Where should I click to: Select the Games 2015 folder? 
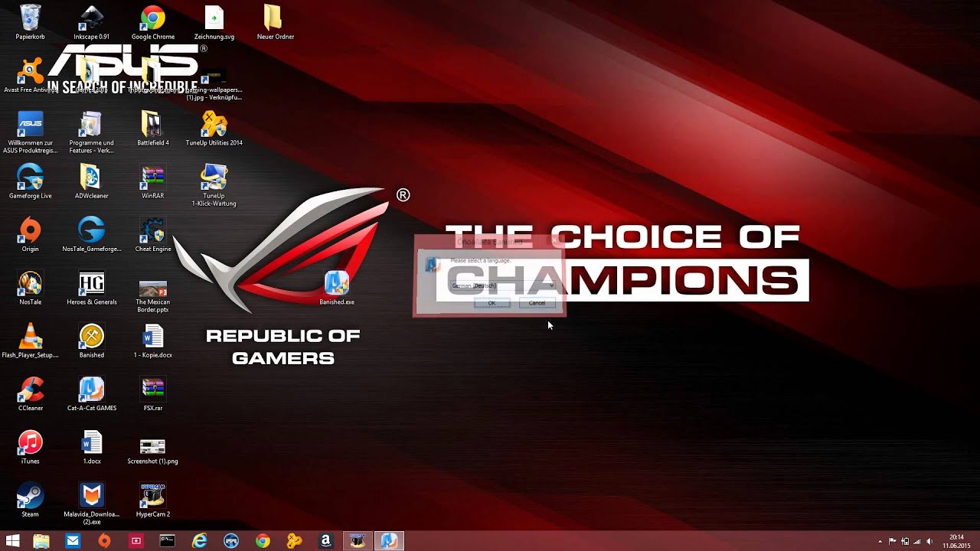click(92, 76)
